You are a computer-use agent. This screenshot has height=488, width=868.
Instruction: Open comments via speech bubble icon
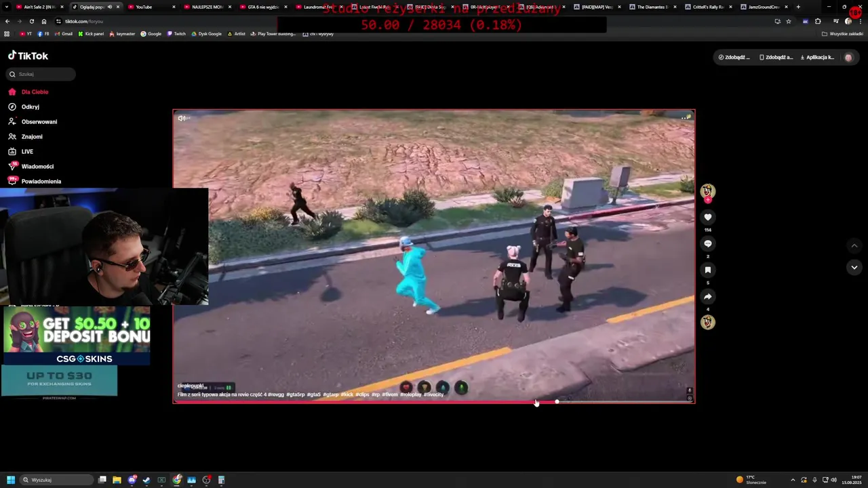[707, 243]
